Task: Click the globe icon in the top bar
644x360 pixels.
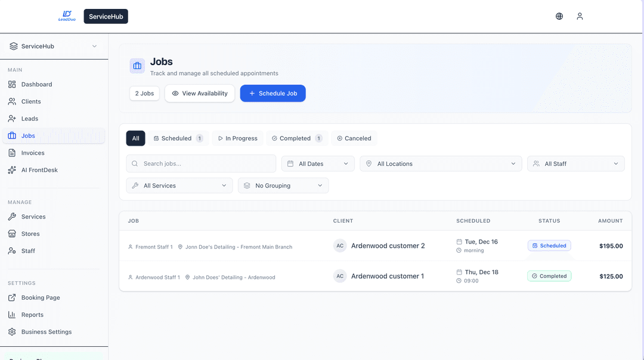Action: click(559, 16)
